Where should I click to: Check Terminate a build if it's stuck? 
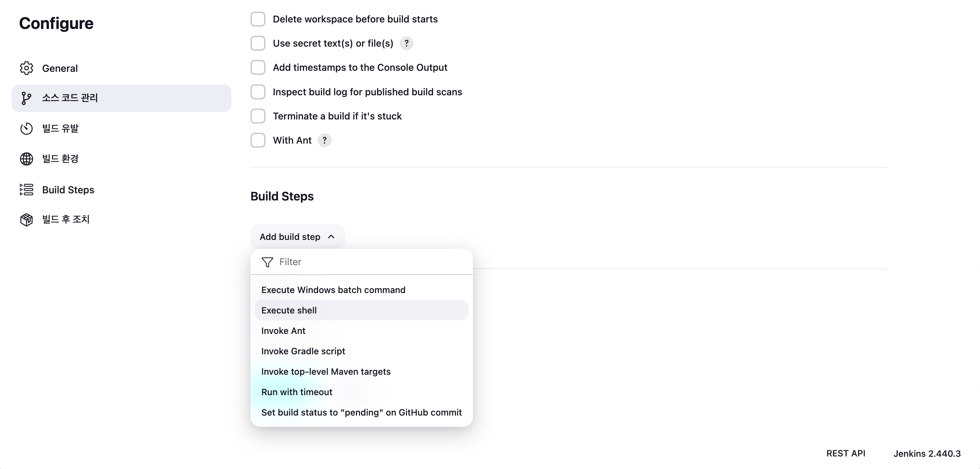tap(258, 116)
